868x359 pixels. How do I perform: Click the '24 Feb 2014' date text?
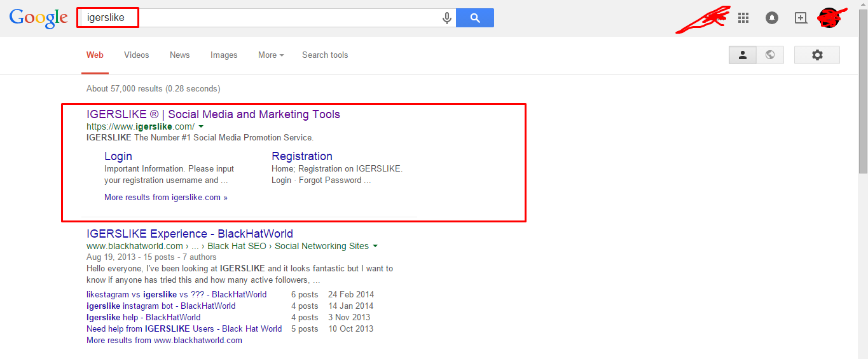click(351, 295)
